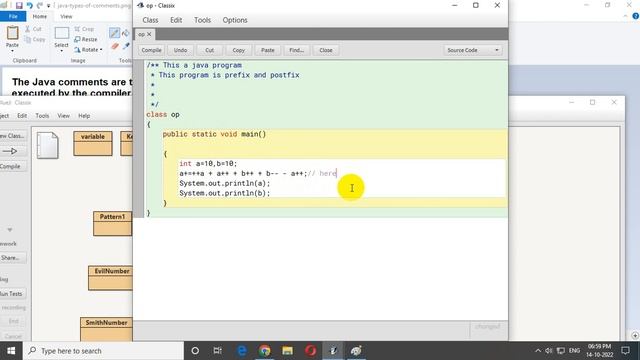Click the Resize option in Paint

point(86,39)
